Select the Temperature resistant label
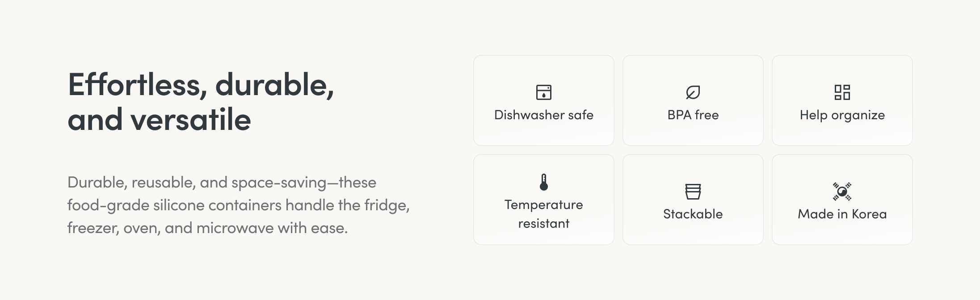Viewport: 980px width, 300px height. click(543, 214)
